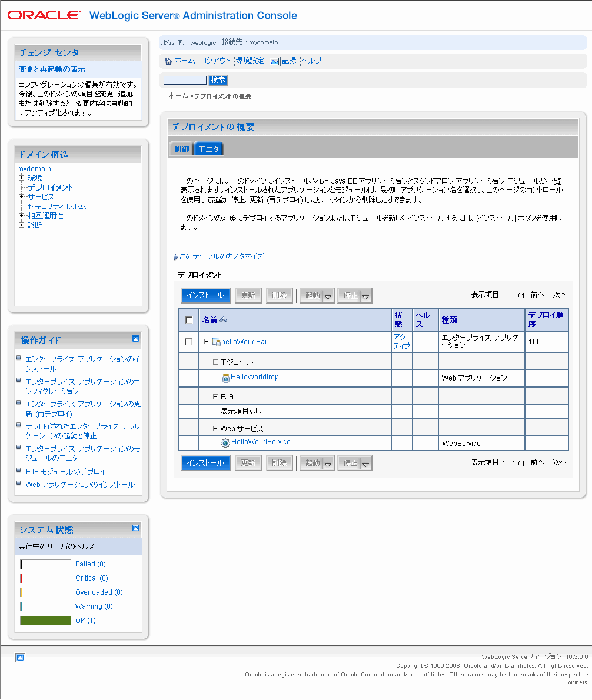
Task: Minimize the 操作ガイド panel icon
Action: tap(136, 339)
